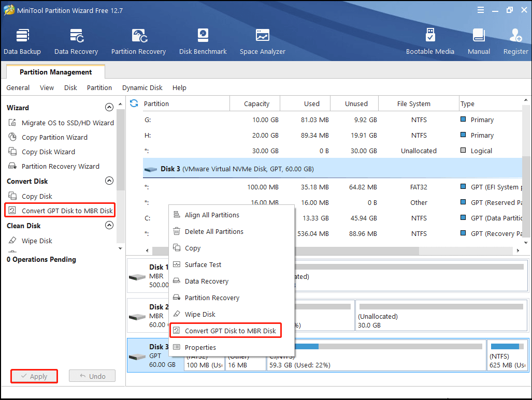
Task: Open the Disk menu
Action: pyautogui.click(x=70, y=88)
